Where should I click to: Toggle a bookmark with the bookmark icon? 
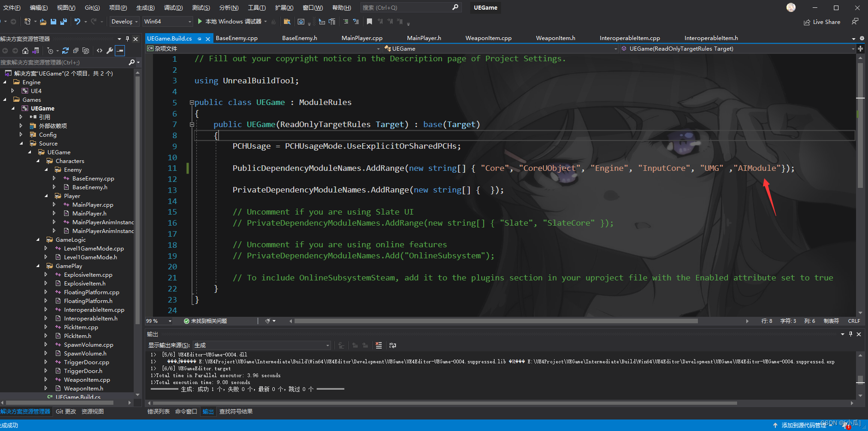369,22
